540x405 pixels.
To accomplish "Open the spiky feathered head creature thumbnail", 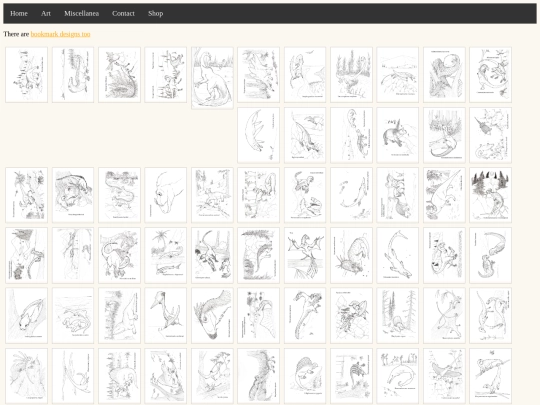I will 27,376.
